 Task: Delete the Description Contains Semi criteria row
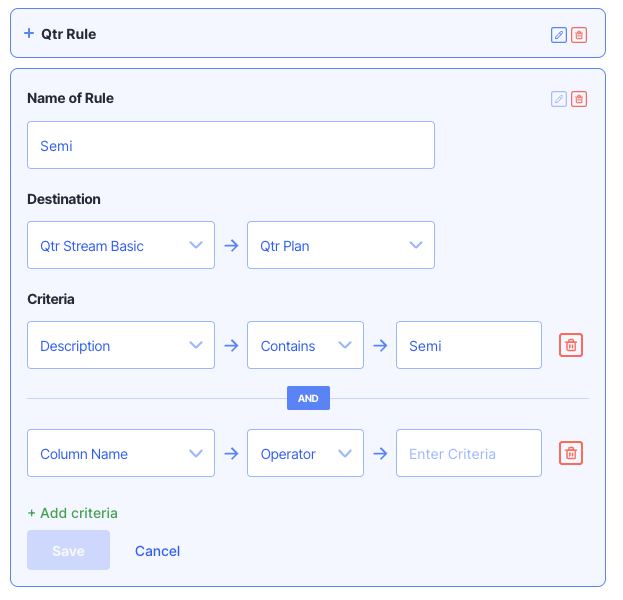[571, 345]
